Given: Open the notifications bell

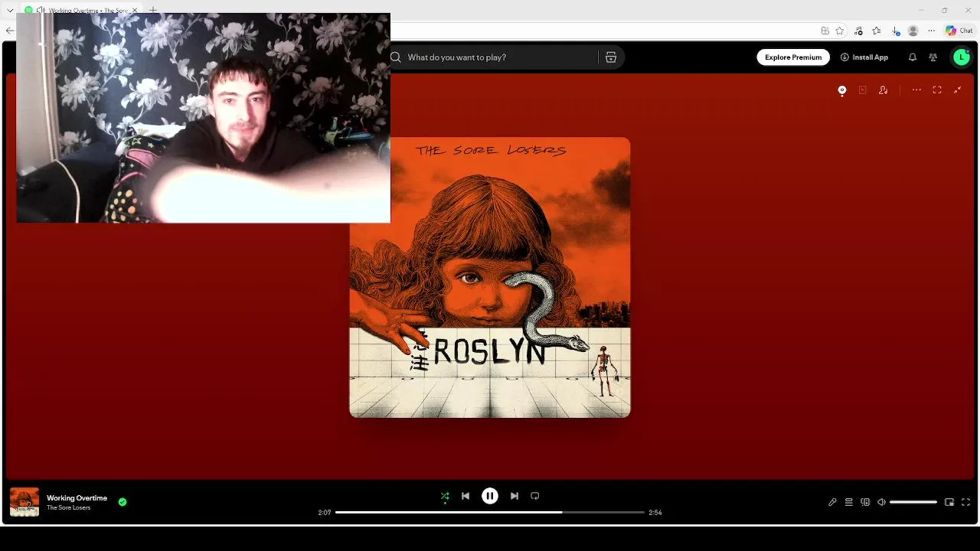Looking at the screenshot, I should pos(913,57).
